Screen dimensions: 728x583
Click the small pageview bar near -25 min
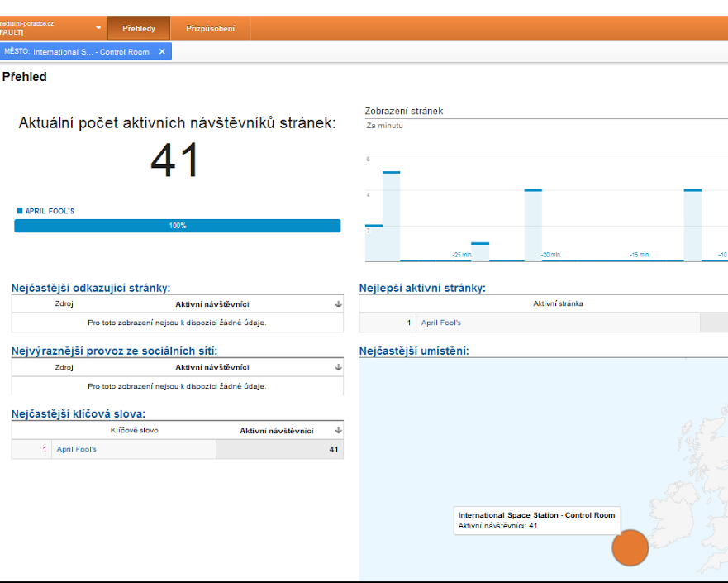click(x=480, y=251)
